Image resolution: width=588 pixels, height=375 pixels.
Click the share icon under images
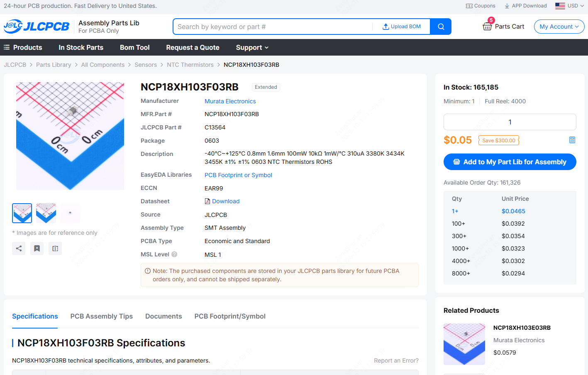point(19,248)
